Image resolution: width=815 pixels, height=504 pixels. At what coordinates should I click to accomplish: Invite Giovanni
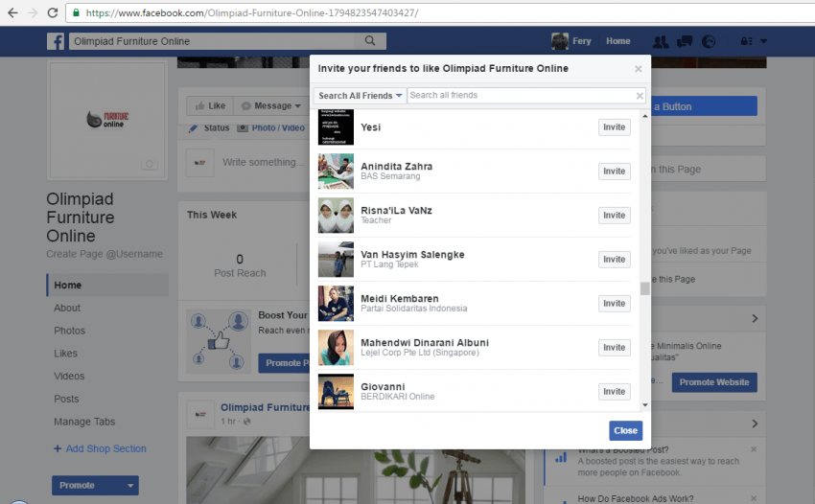click(x=614, y=392)
